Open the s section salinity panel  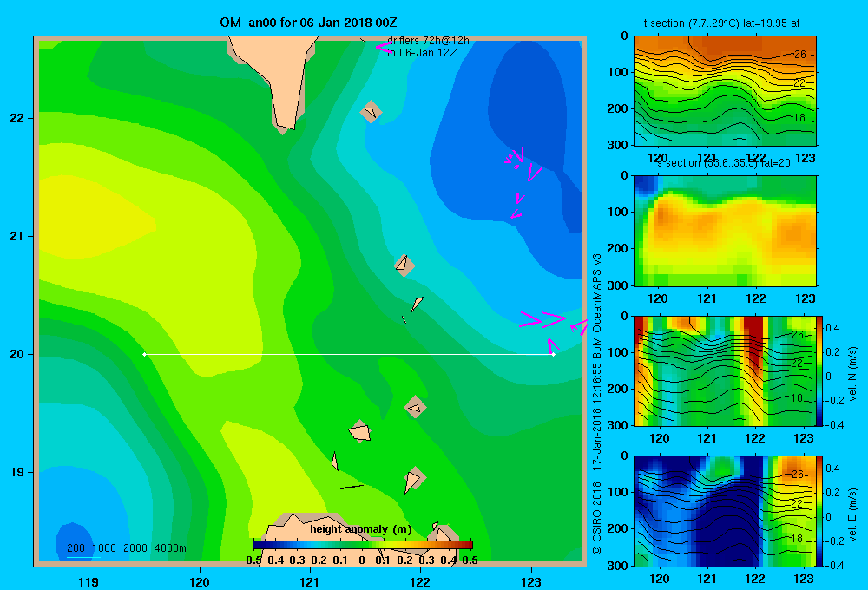(x=725, y=231)
